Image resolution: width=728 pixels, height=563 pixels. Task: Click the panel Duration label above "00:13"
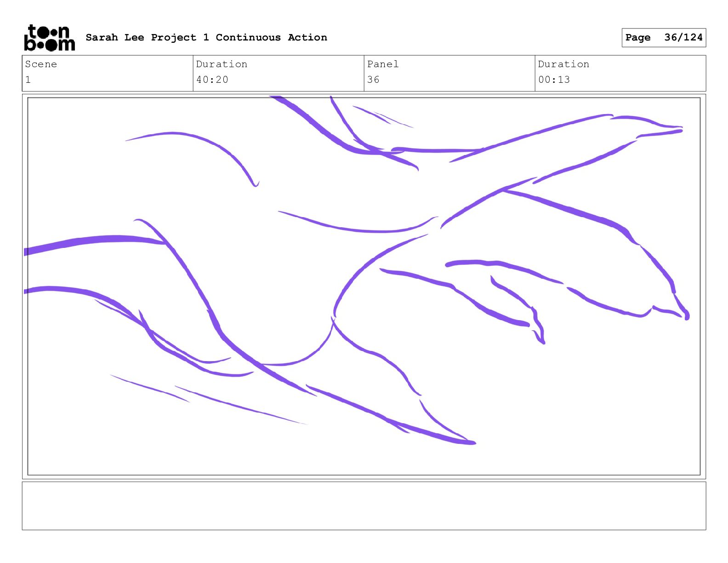[563, 64]
